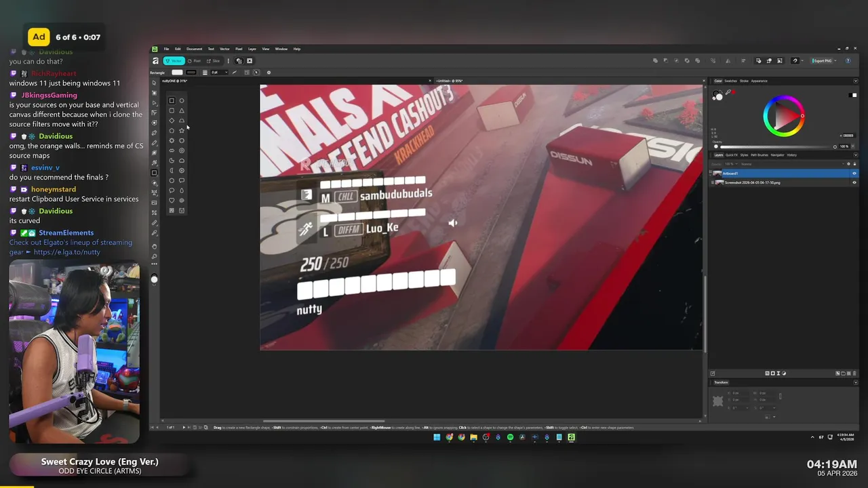
Task: Open Spotify from the taskbar
Action: point(510,437)
